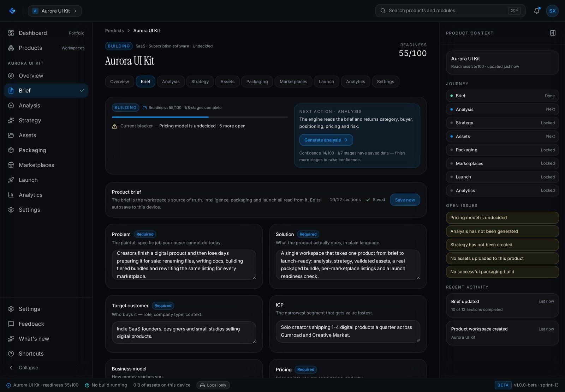Switch to the Analysis tab
The width and height of the screenshot is (565, 392).
(x=171, y=82)
